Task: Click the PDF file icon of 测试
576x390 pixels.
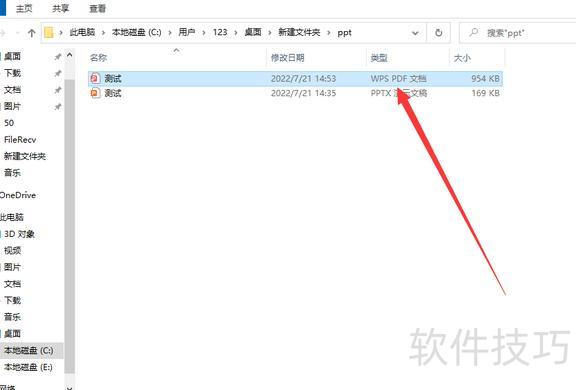Action: tap(95, 78)
